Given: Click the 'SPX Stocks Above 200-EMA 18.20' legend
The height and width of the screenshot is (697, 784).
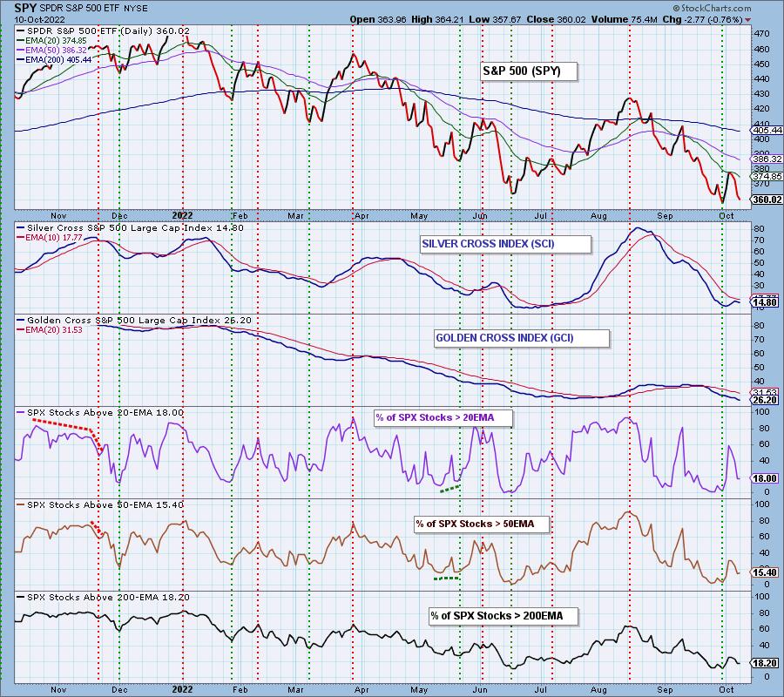Looking at the screenshot, I should coord(103,598).
